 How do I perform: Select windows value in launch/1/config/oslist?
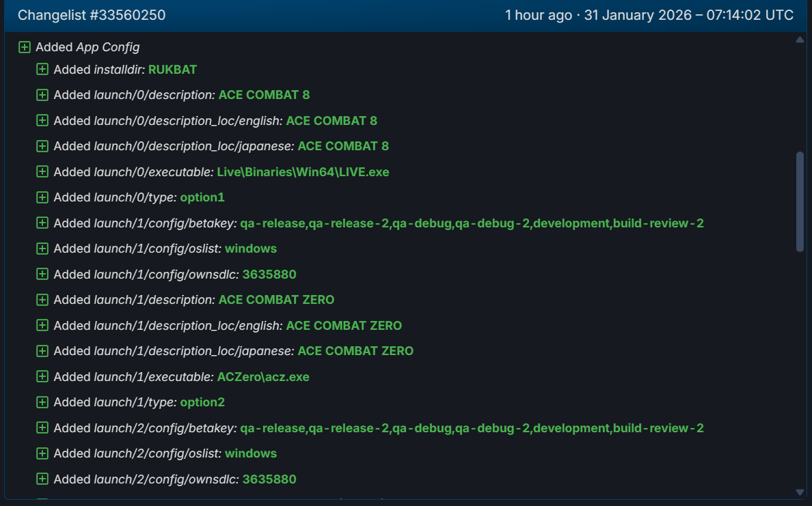click(x=251, y=249)
